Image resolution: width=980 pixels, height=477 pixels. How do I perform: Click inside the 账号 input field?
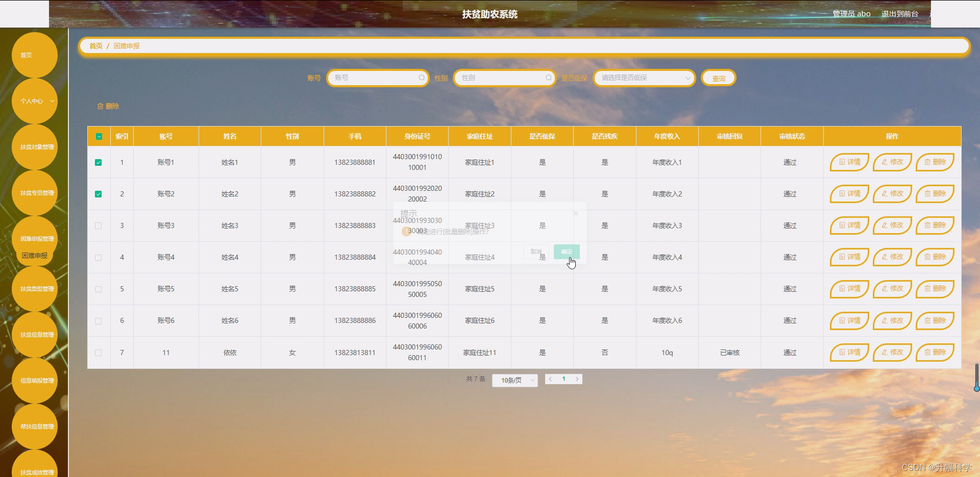point(373,78)
